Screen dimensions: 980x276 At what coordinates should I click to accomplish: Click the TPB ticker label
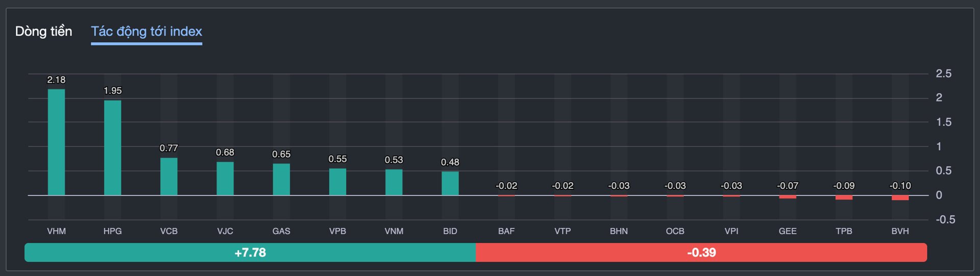tap(844, 231)
